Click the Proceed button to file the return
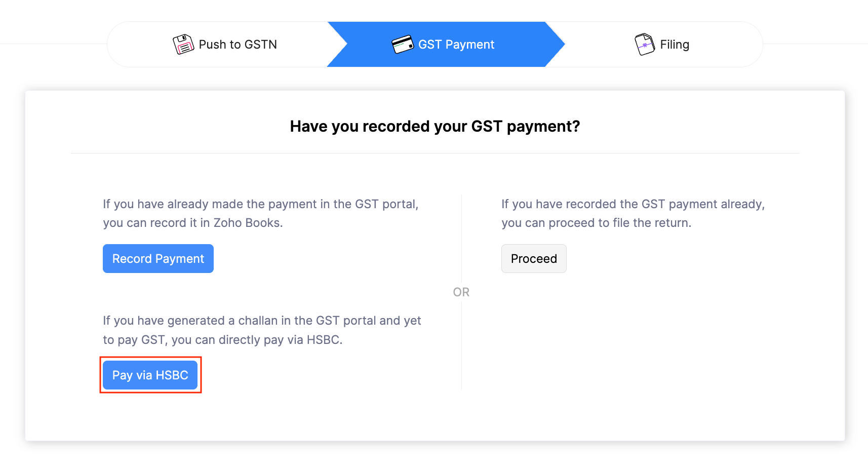The width and height of the screenshot is (868, 468). point(533,258)
